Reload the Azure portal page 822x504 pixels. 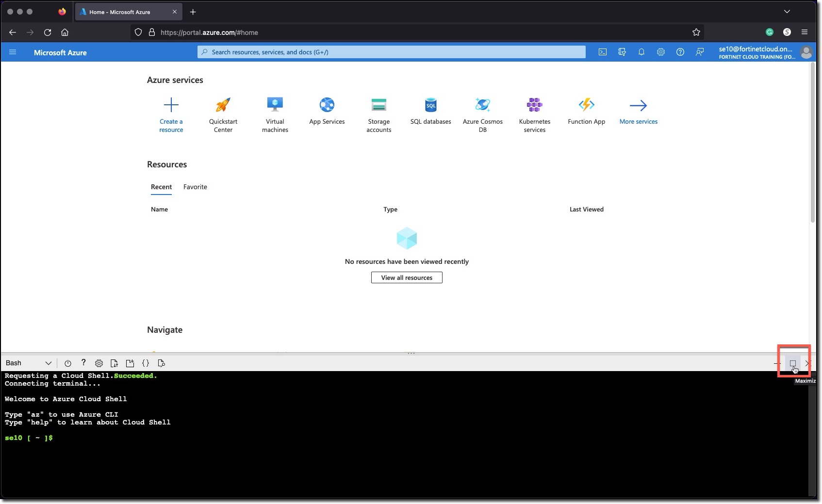tap(48, 33)
